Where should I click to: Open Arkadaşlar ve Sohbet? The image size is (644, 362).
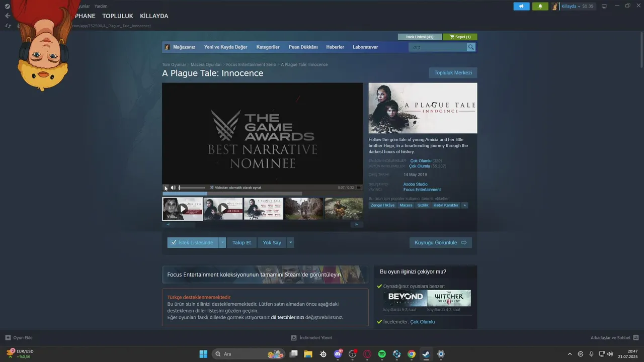point(614,337)
